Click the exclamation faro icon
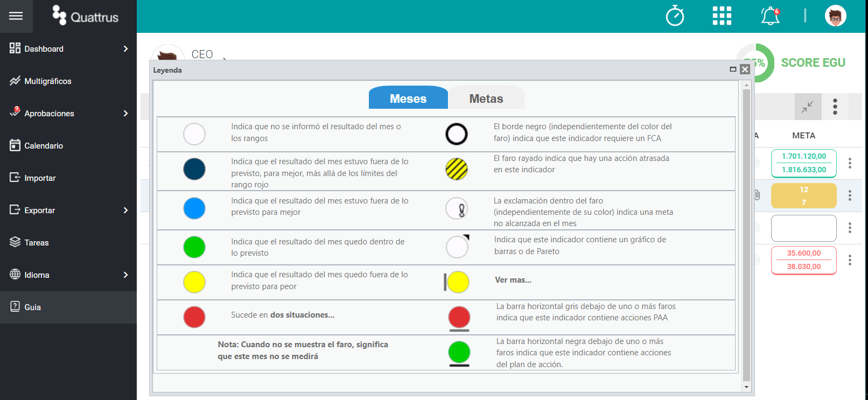This screenshot has height=400, width=868. [x=457, y=208]
